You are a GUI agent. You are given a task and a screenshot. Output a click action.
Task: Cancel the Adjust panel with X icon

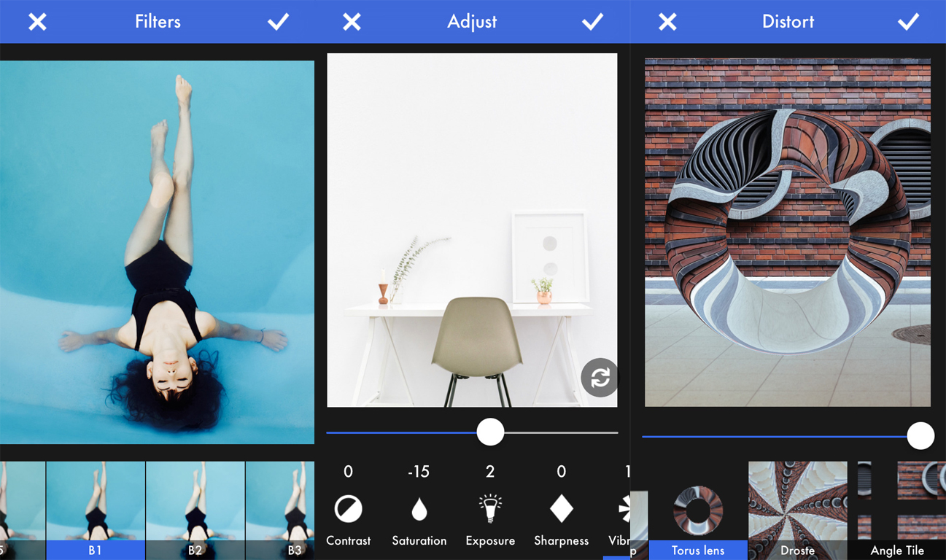[352, 22]
